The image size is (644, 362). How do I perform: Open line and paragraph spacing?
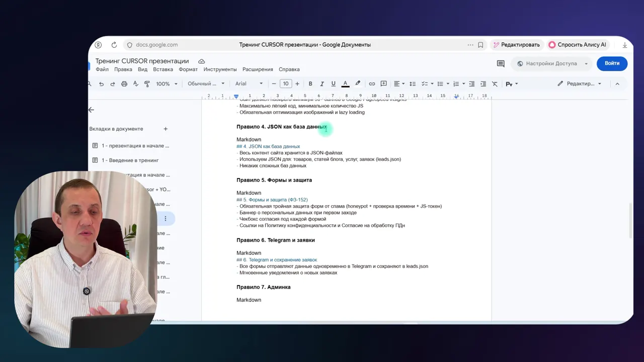(413, 84)
